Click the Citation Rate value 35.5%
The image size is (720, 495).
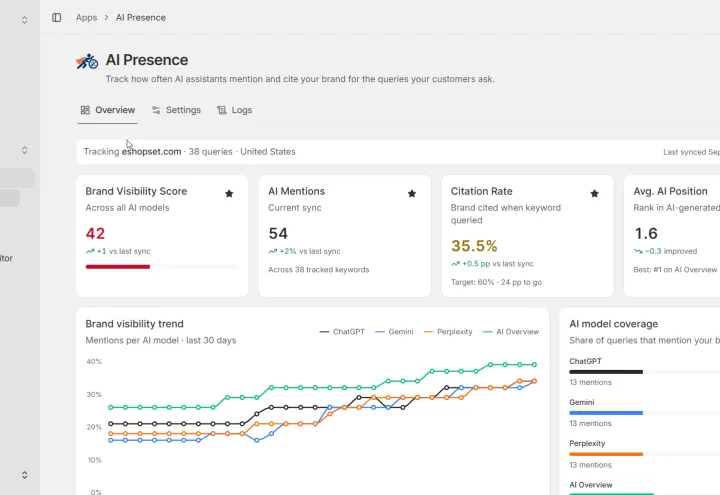click(474, 246)
